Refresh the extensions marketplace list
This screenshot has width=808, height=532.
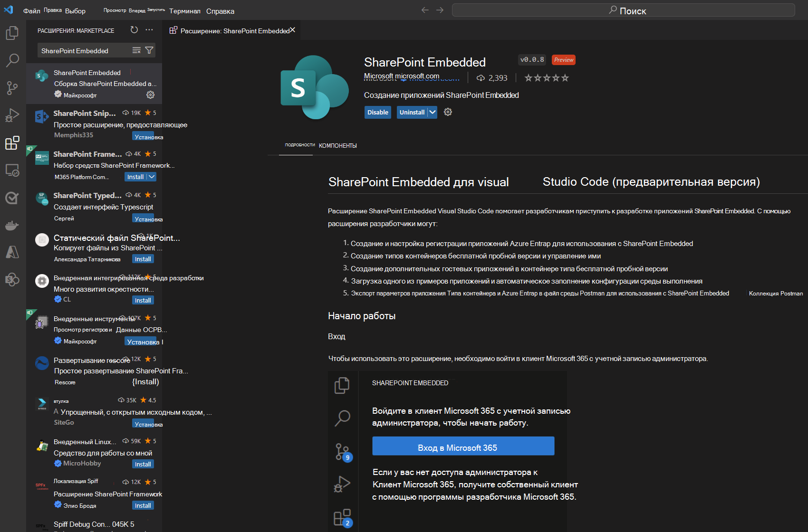click(x=134, y=30)
